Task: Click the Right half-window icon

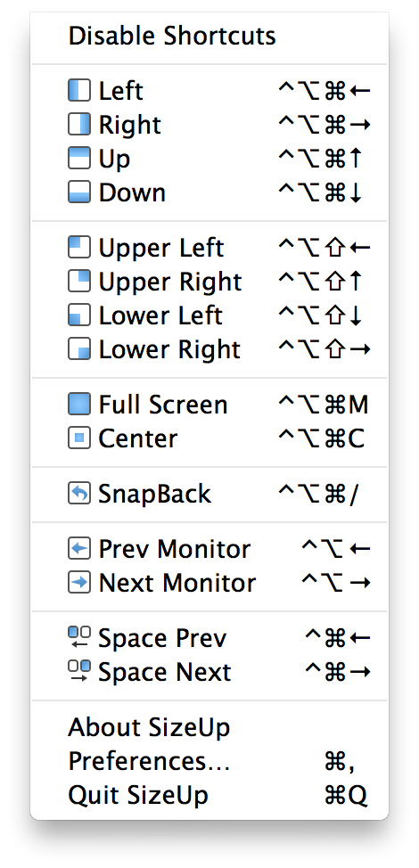Action: pos(79,124)
